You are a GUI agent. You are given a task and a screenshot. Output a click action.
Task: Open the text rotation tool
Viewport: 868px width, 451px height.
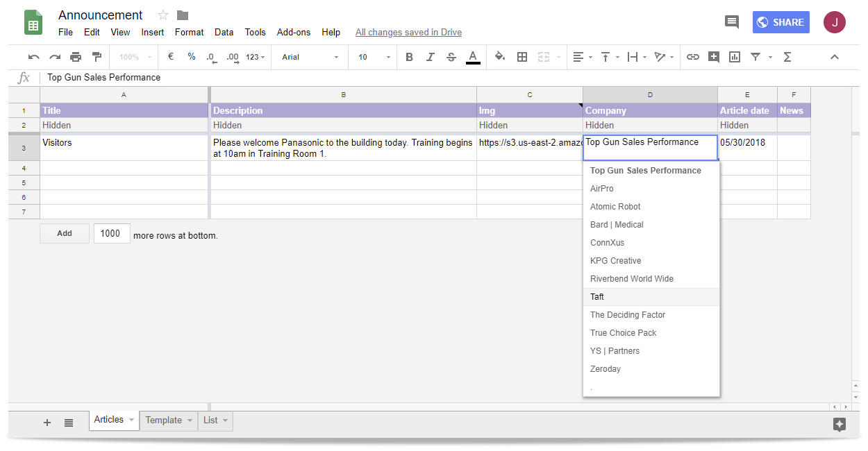(660, 57)
